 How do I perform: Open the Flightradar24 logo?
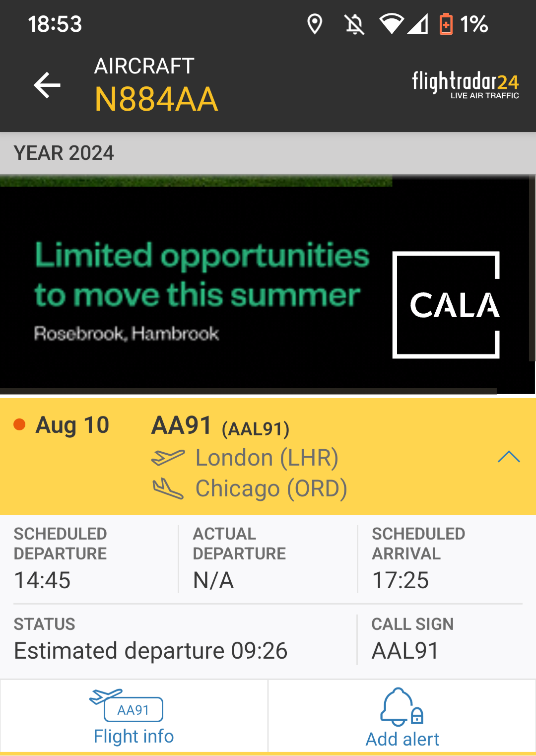465,84
